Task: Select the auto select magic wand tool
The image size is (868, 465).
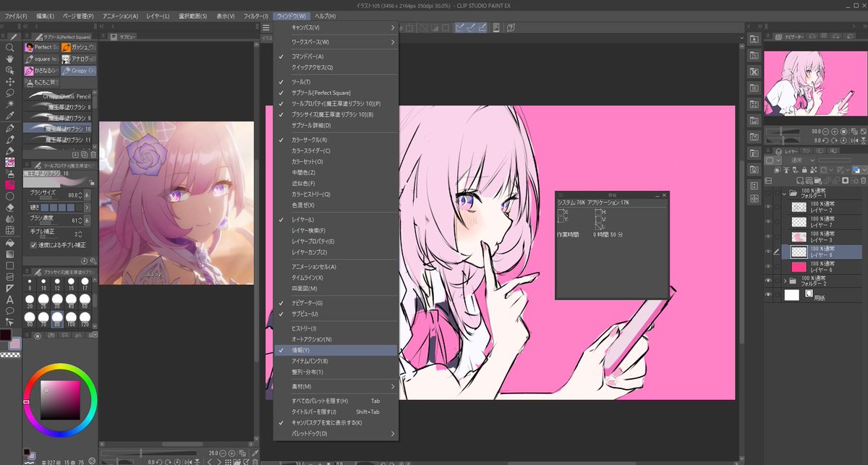Action: click(10, 105)
